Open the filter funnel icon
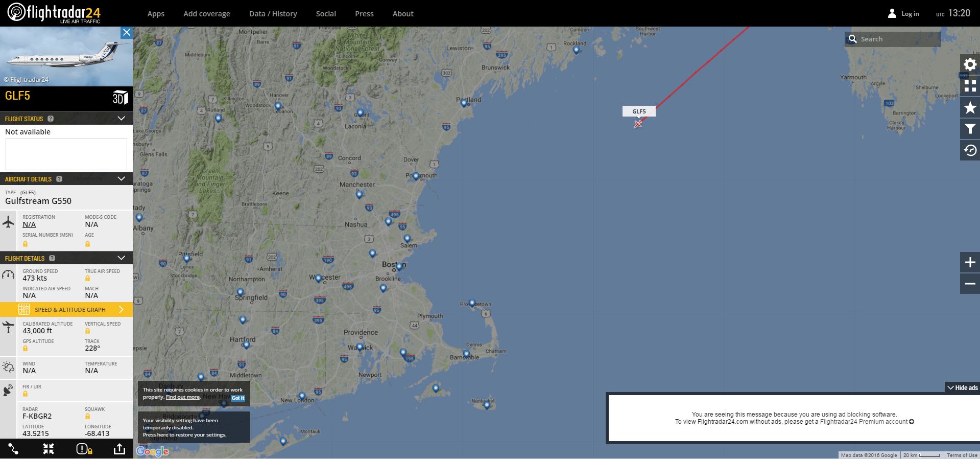This screenshot has height=459, width=980. 970,129
